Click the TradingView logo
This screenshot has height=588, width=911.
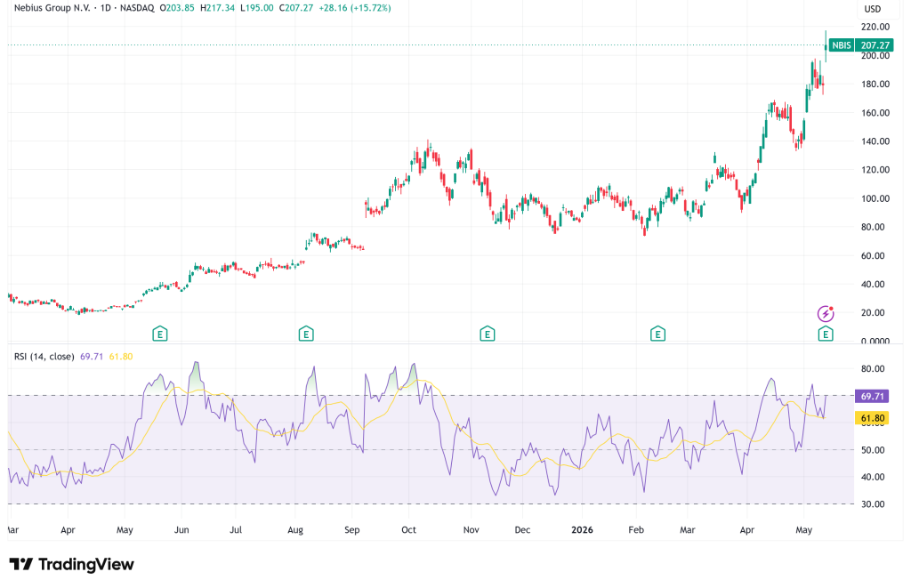click(x=71, y=564)
